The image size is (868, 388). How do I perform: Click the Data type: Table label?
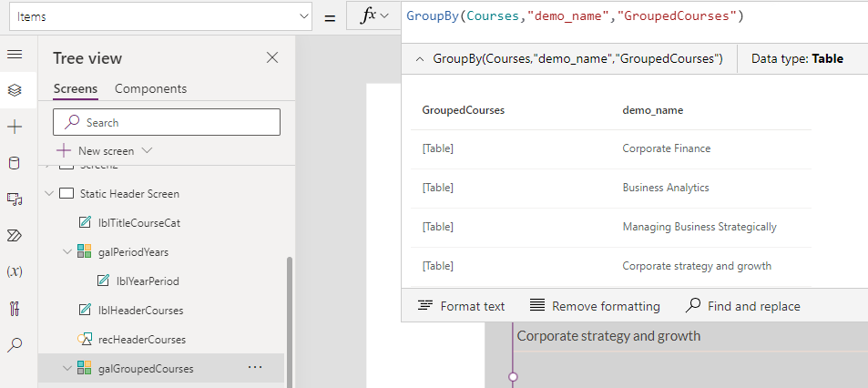797,58
